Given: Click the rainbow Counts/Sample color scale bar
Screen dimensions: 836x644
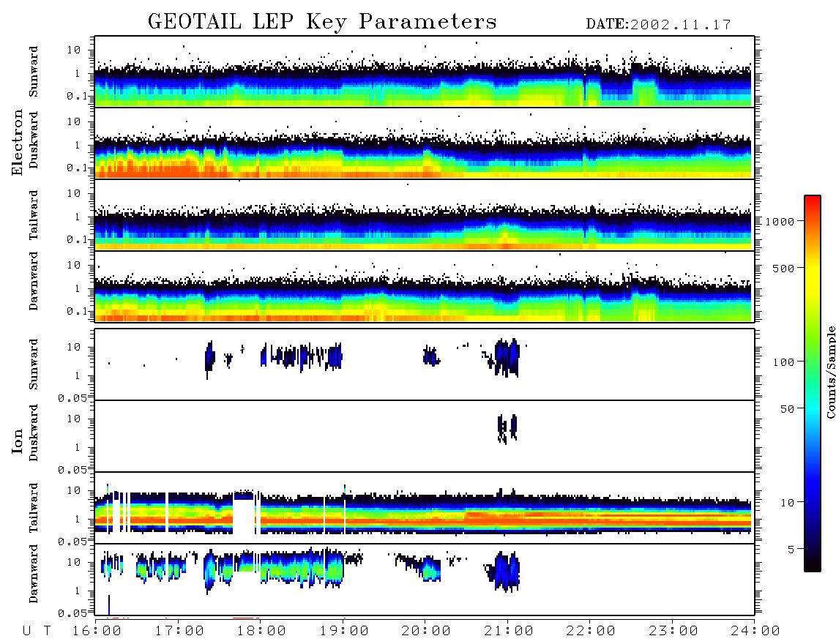Looking at the screenshot, I should (x=813, y=383).
